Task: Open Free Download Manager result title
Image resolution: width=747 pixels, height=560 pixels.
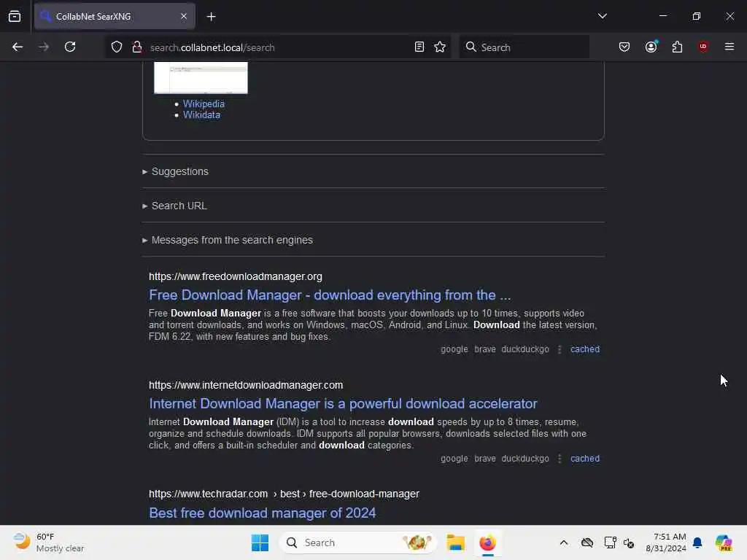Action: (330, 295)
